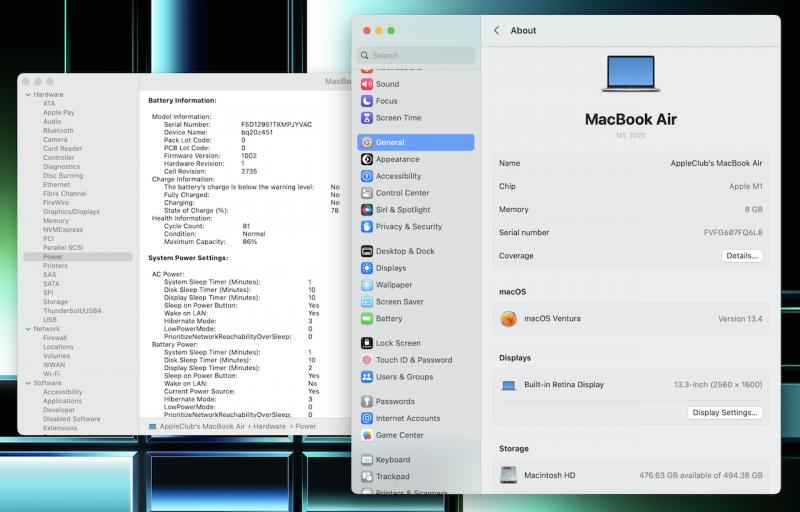Viewport: 800px width, 512px height.
Task: Click the Screen Time hourglass icon
Action: click(367, 118)
